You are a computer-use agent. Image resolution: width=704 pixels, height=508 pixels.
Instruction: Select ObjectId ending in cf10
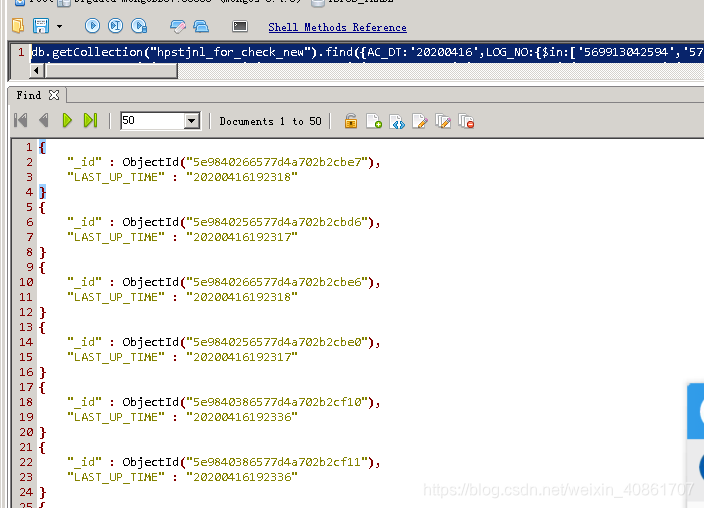224,402
